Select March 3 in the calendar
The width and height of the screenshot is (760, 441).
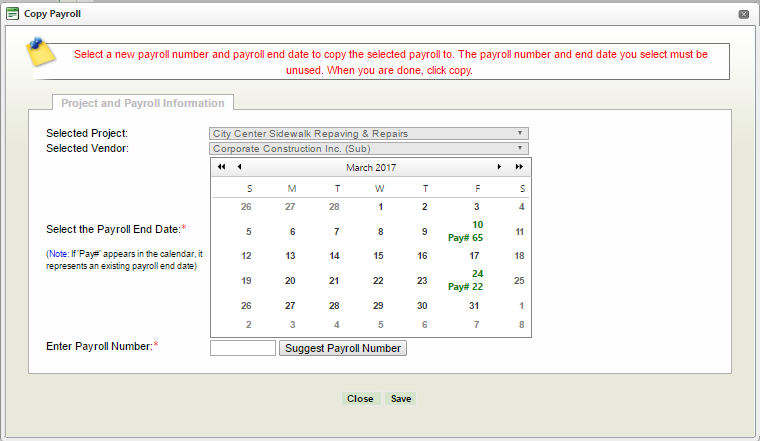477,207
